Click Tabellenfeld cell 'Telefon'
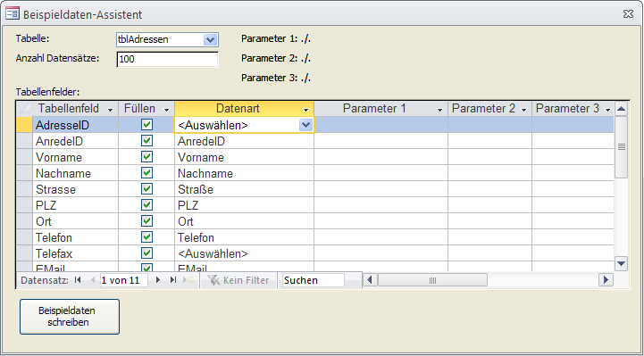This screenshot has height=356, width=644. (x=76, y=237)
